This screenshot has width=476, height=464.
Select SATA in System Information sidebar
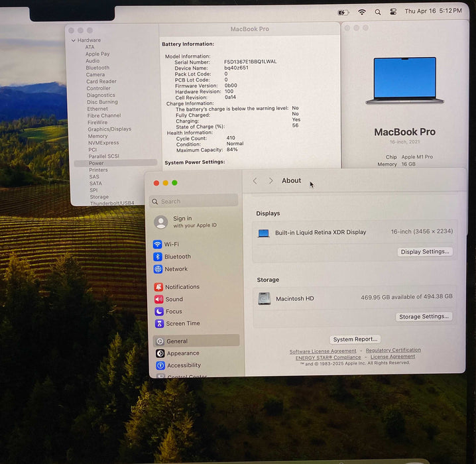95,184
